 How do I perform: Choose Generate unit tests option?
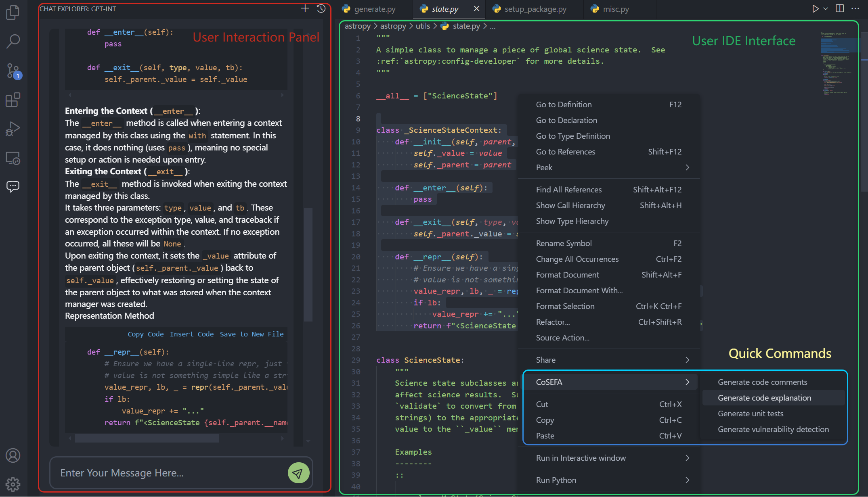click(x=750, y=413)
